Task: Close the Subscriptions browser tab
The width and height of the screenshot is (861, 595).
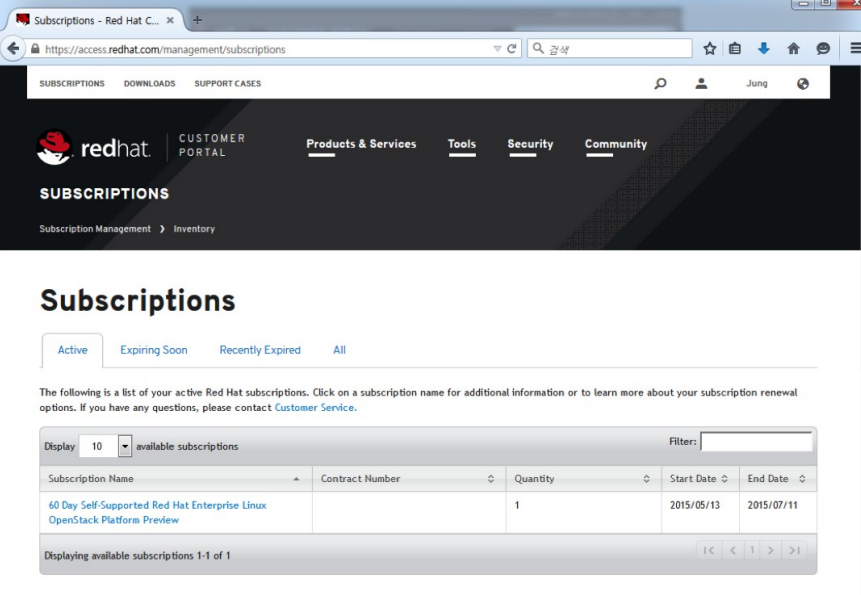Action: [170, 20]
